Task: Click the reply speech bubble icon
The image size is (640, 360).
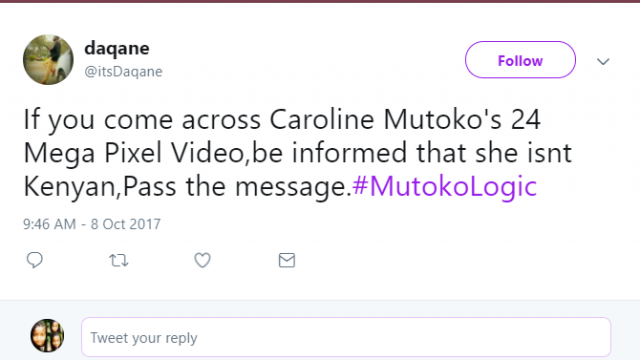Action: pos(35,260)
